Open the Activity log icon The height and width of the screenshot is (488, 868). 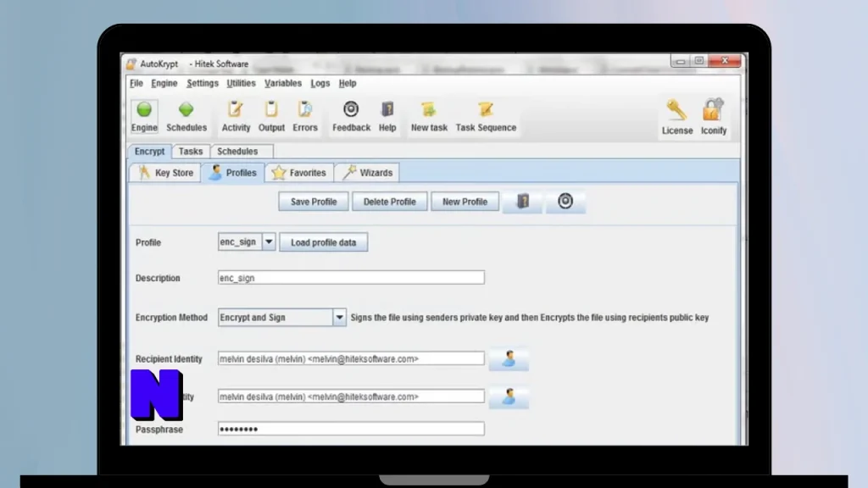coord(236,116)
